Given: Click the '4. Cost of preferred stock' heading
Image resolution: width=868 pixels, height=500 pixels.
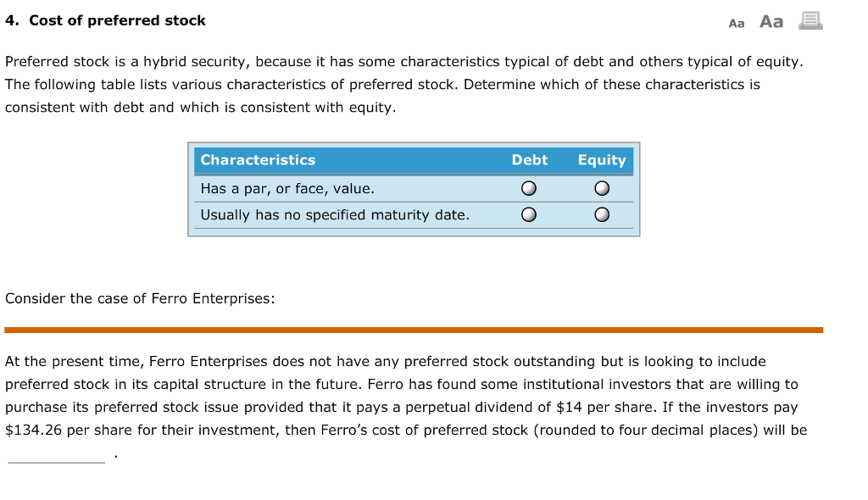Looking at the screenshot, I should (105, 20).
